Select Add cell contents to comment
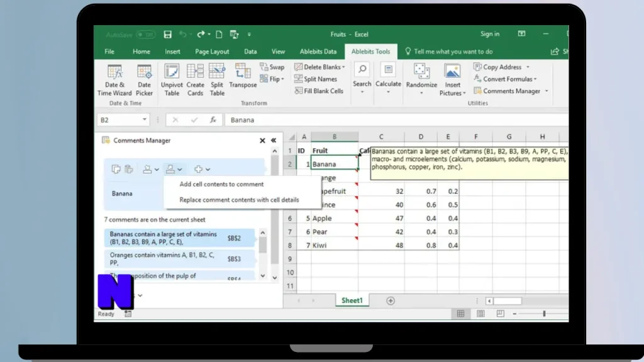This screenshot has height=362, width=644. pyautogui.click(x=221, y=184)
